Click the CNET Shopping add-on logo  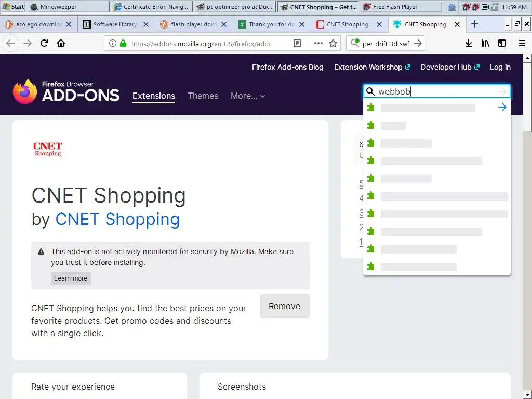click(47, 149)
